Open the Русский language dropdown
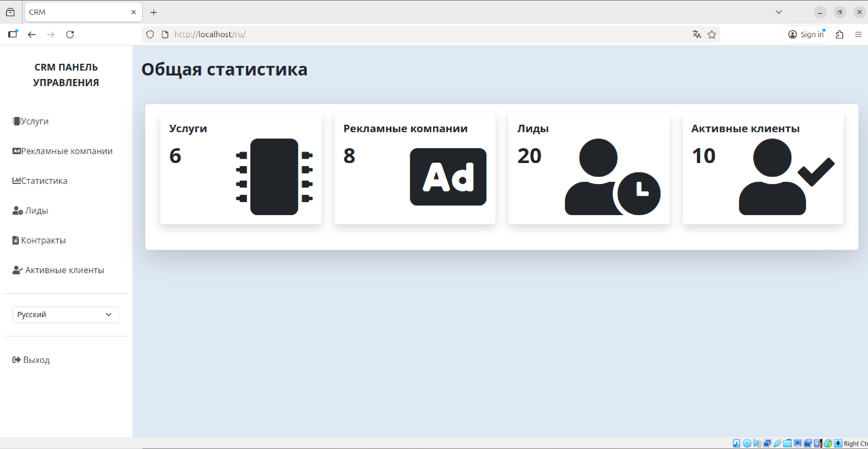Viewport: 868px width, 449px height. 66,315
